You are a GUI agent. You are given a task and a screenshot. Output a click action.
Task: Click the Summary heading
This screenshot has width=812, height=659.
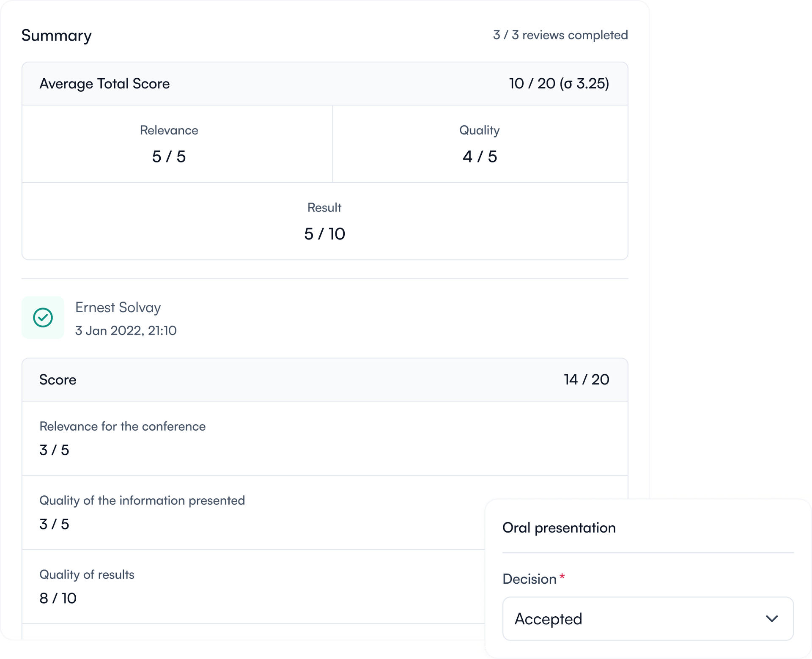click(x=57, y=35)
